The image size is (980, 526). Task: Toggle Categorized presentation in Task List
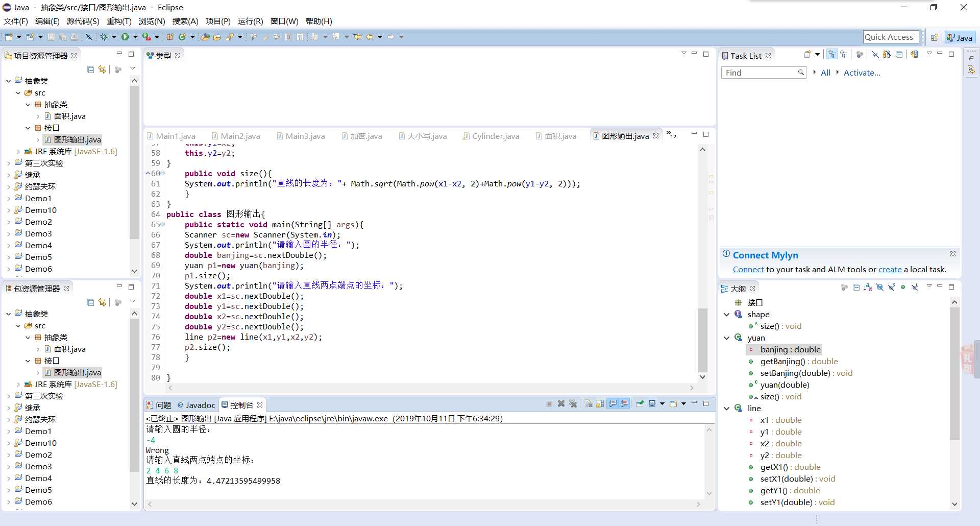pyautogui.click(x=832, y=54)
